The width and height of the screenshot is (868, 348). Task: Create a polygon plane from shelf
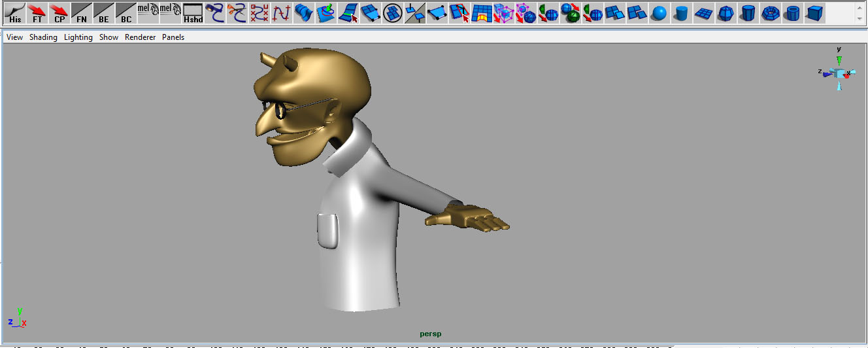coord(704,13)
